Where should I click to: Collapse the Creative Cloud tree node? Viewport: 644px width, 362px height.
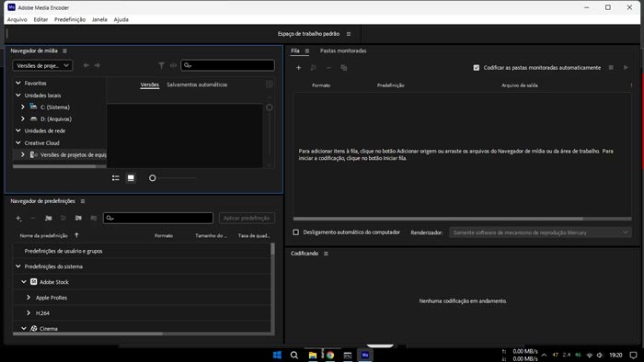click(x=18, y=143)
